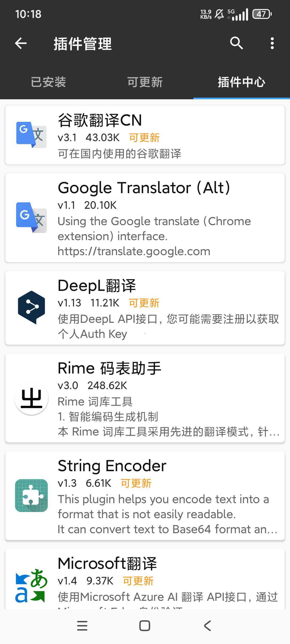The height and width of the screenshot is (644, 290).
Task: Switch to the 可更新 tab
Action: coord(145,82)
